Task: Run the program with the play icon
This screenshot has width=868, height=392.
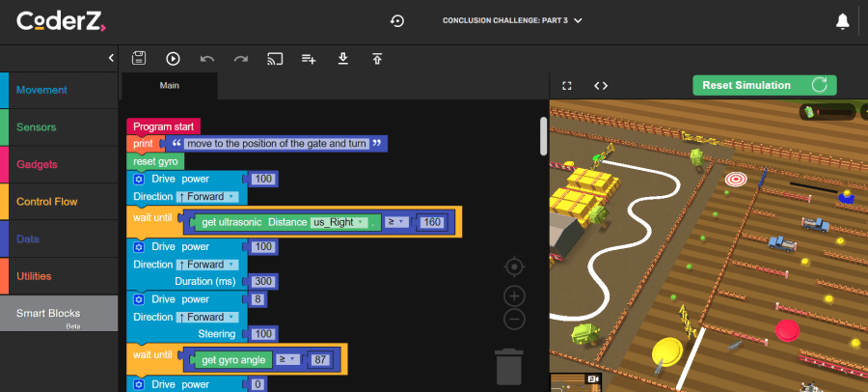Action: click(173, 59)
